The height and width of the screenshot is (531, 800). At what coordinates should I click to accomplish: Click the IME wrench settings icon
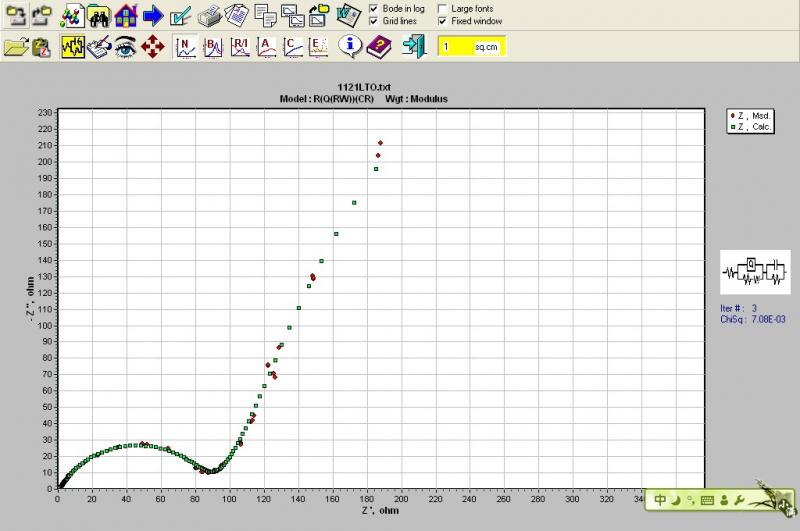pyautogui.click(x=740, y=500)
